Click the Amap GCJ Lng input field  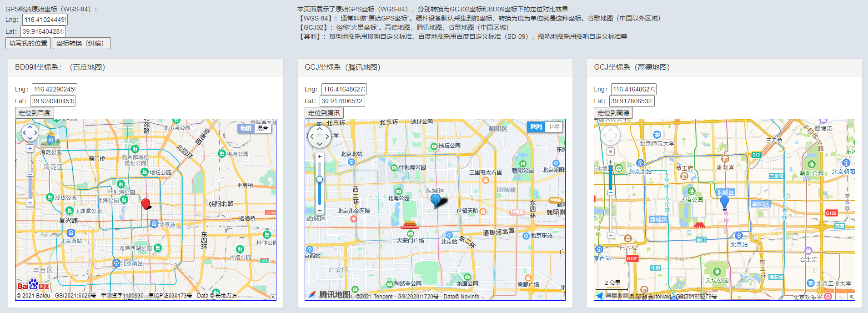tap(634, 89)
